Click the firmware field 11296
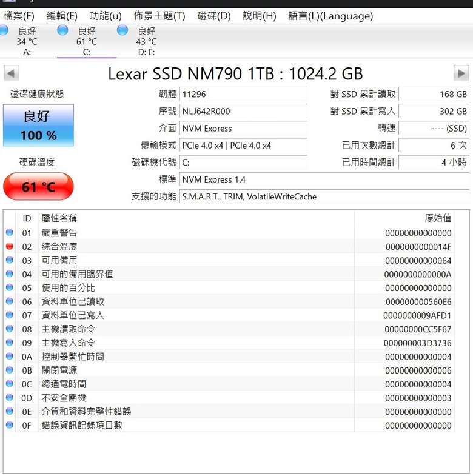The width and height of the screenshot is (473, 476). 243,94
